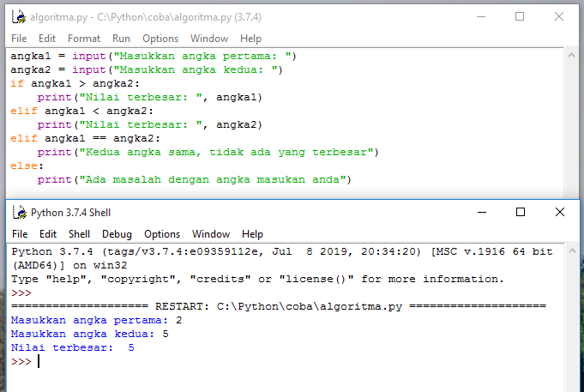584x392 pixels.
Task: Maximize the Python 3.7.4 Shell window
Action: (521, 212)
